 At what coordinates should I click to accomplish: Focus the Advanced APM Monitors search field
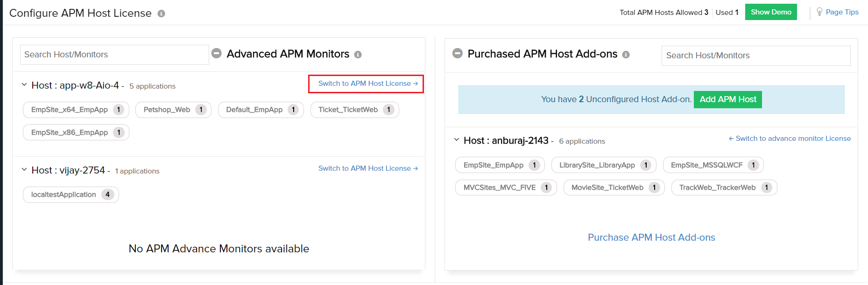[x=114, y=55]
